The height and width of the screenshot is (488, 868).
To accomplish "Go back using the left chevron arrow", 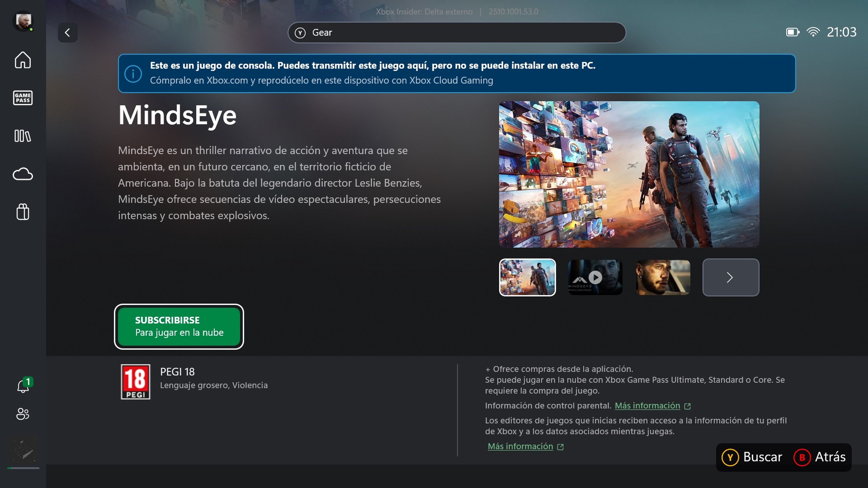I will (x=67, y=33).
